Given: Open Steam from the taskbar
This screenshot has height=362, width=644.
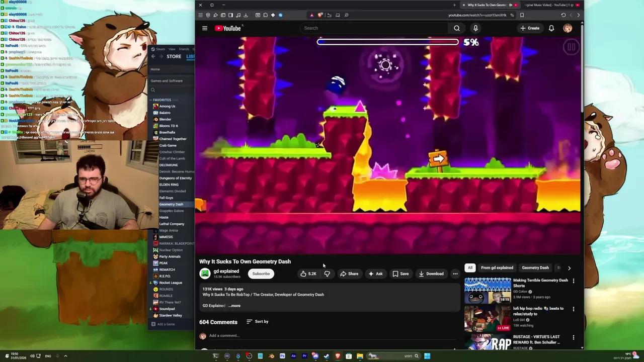Looking at the screenshot, I should [x=326, y=356].
